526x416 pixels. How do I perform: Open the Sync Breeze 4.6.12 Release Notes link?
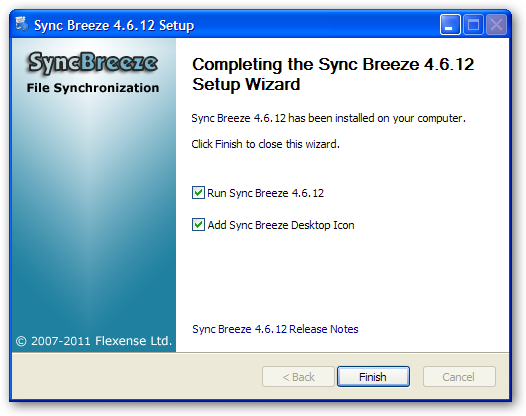275,329
